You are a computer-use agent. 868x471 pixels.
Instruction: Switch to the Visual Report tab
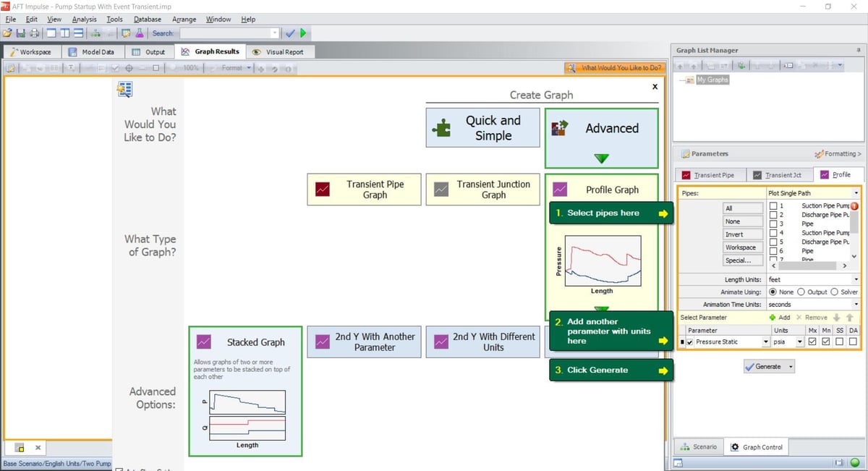tap(281, 51)
